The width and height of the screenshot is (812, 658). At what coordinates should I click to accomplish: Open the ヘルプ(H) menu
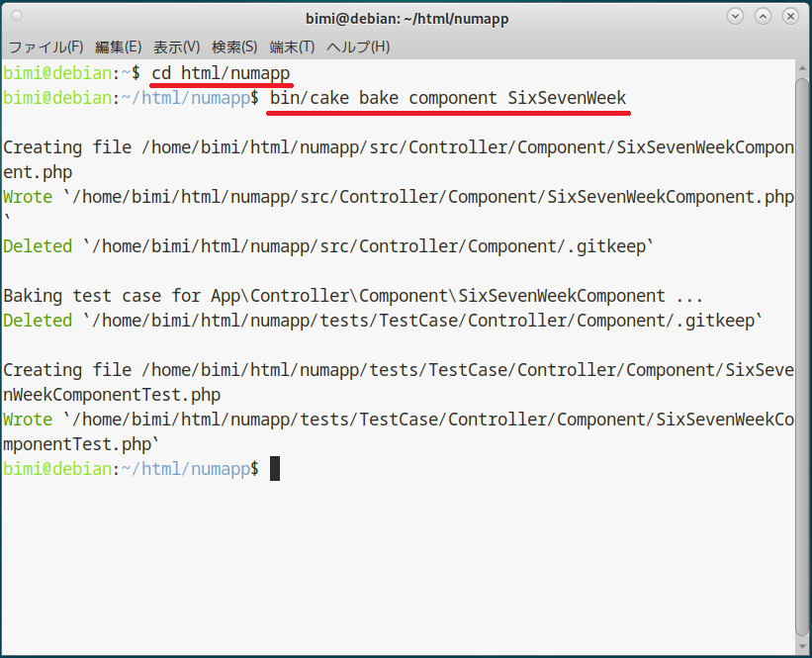click(x=358, y=47)
